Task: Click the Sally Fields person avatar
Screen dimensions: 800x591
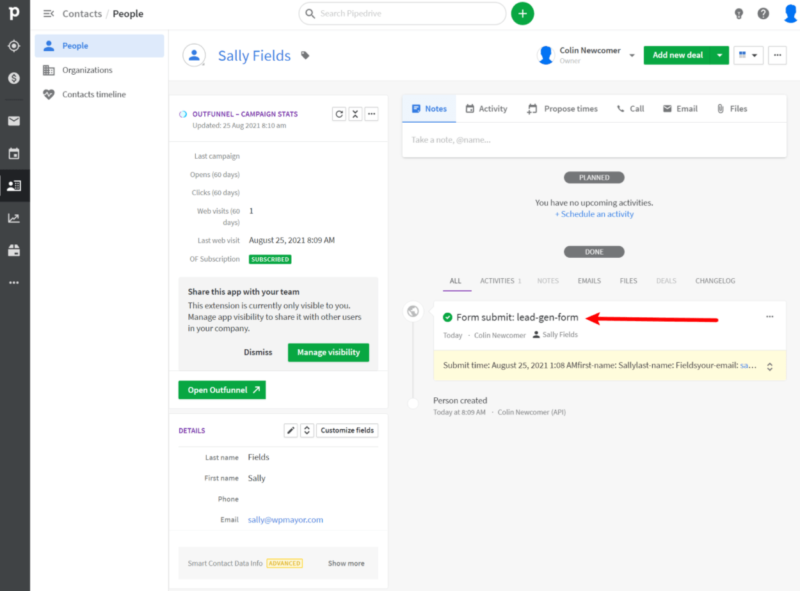Action: tap(194, 56)
